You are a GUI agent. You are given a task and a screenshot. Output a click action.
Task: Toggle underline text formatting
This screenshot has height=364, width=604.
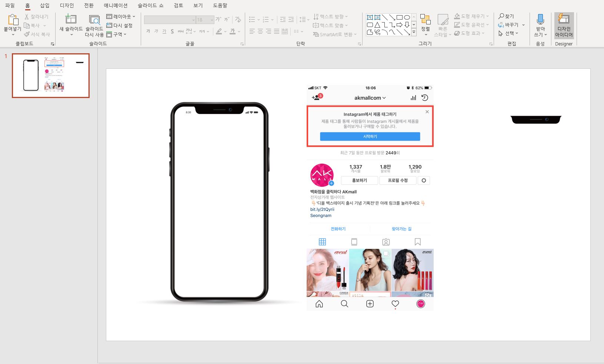tap(164, 31)
